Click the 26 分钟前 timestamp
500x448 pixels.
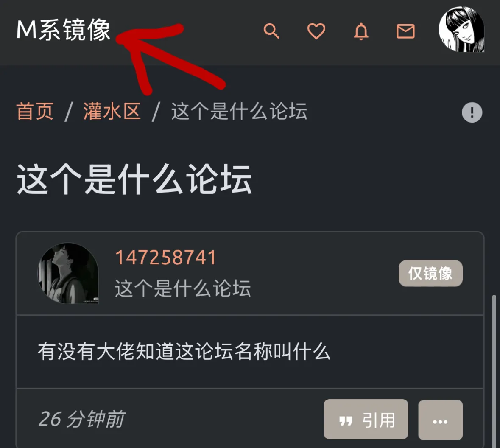coord(81,419)
